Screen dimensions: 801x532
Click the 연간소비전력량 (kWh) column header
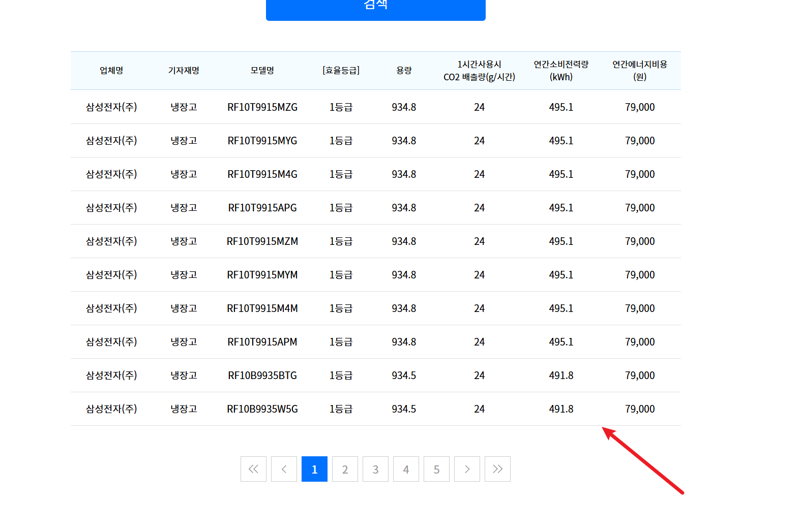point(561,71)
